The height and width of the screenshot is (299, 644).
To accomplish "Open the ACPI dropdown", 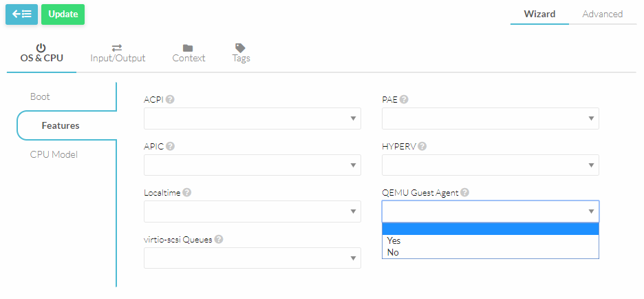I will coord(252,118).
